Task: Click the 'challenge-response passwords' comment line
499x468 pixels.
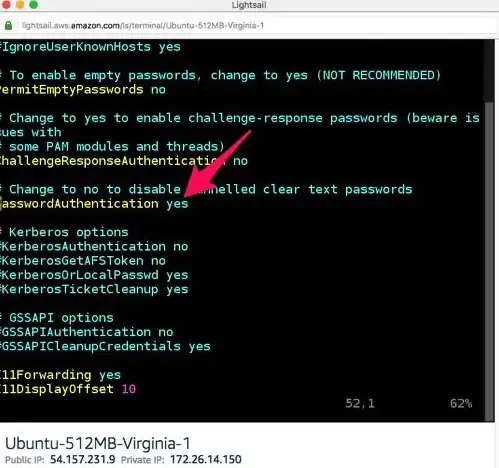Action: click(x=240, y=118)
